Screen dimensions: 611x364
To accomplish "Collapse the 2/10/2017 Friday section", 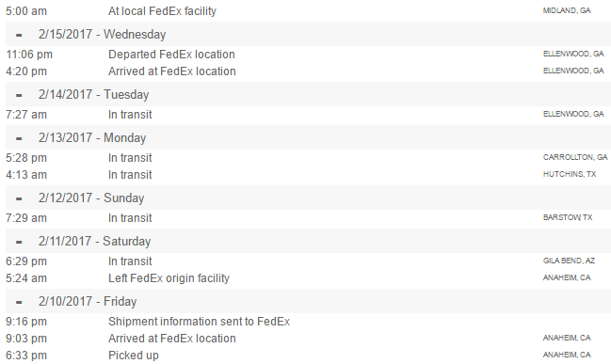I will pos(19,302).
